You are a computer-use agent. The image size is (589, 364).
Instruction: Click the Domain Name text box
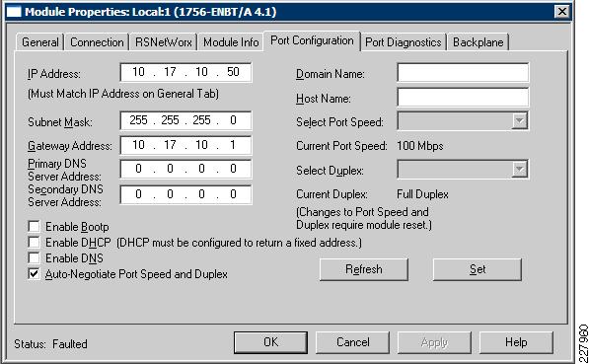(463, 72)
